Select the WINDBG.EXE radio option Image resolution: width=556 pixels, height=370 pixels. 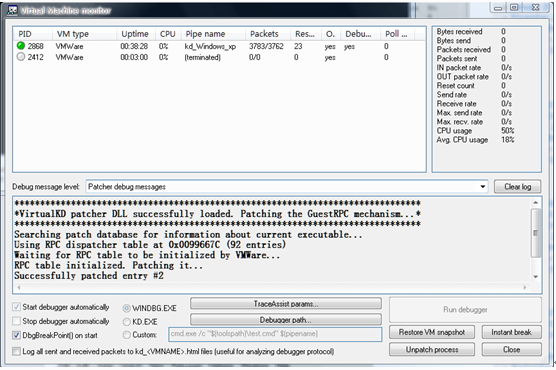pos(127,308)
